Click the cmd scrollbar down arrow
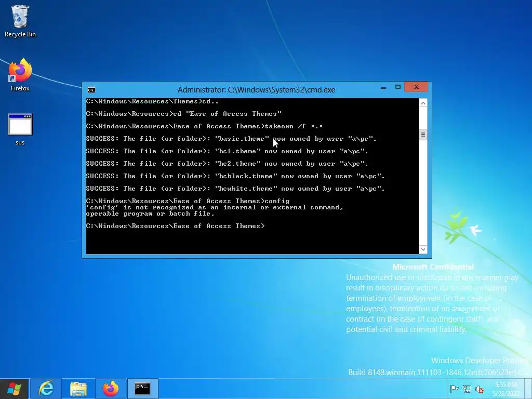This screenshot has width=532, height=399. click(423, 249)
